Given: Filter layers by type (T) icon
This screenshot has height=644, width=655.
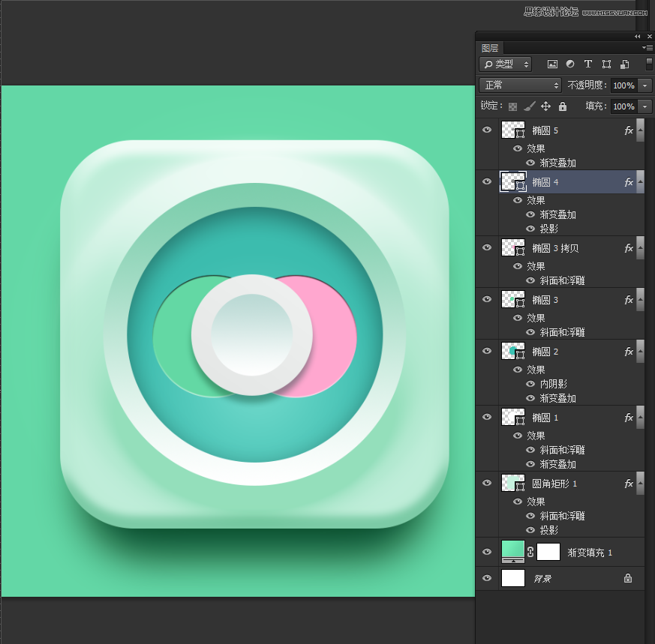Looking at the screenshot, I should [x=588, y=64].
